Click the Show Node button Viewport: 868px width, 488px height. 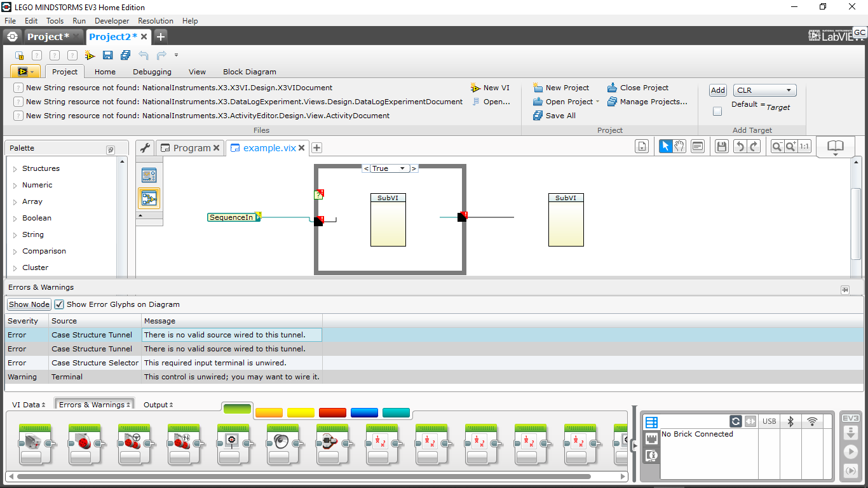pos(29,304)
